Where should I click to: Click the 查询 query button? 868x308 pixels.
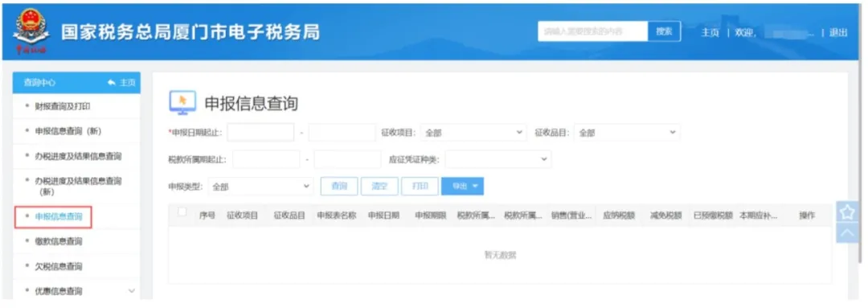(339, 187)
